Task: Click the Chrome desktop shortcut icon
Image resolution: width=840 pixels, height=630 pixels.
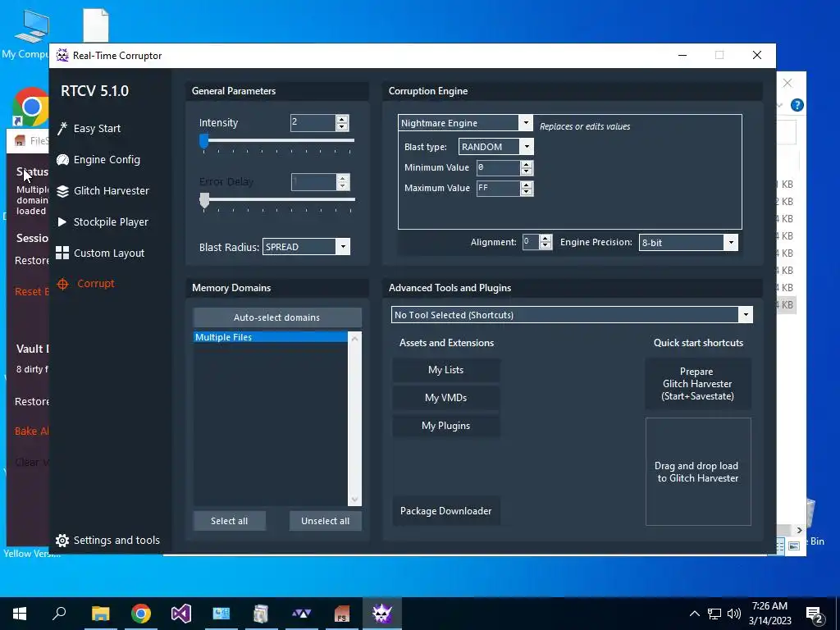Action: tap(30, 107)
